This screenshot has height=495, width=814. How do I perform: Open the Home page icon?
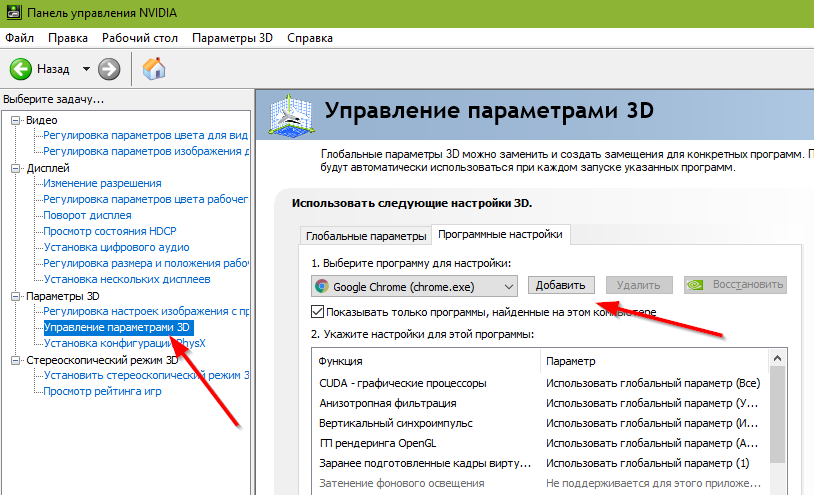point(154,68)
